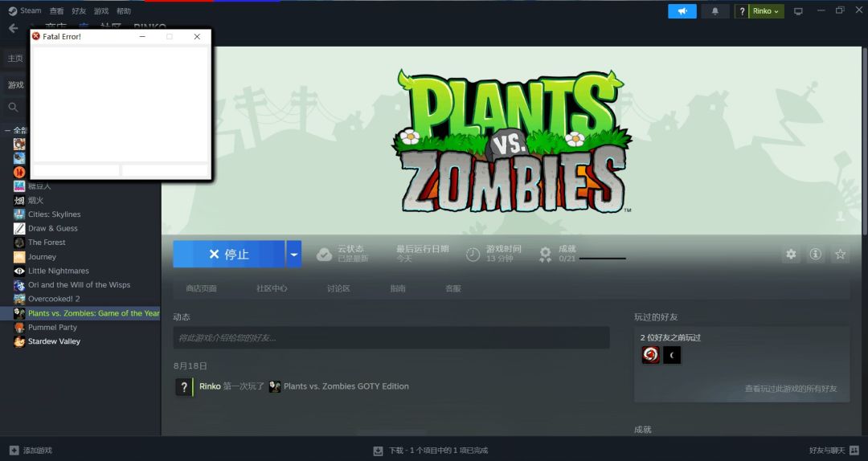Open game info icon
Screen dimensions: 868x461
click(x=816, y=254)
